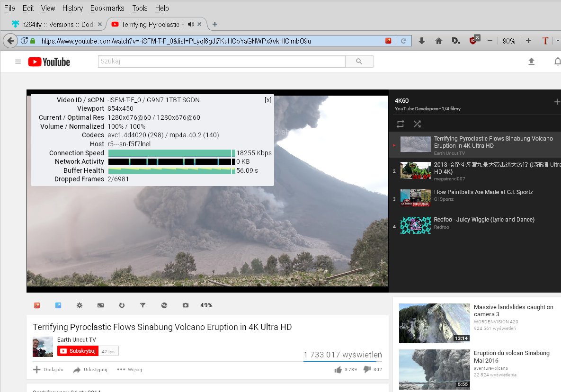This screenshot has height=392, width=561.
Task: Click the blue magic wand icon below video
Action: tap(58, 305)
